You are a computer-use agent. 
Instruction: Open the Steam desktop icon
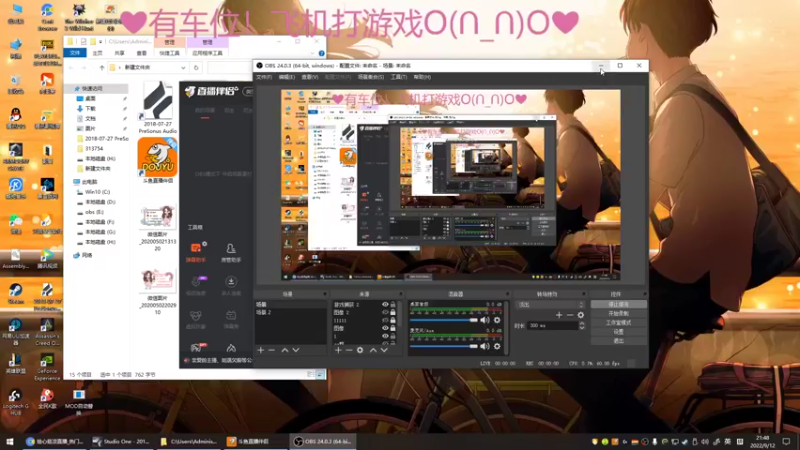click(15, 293)
